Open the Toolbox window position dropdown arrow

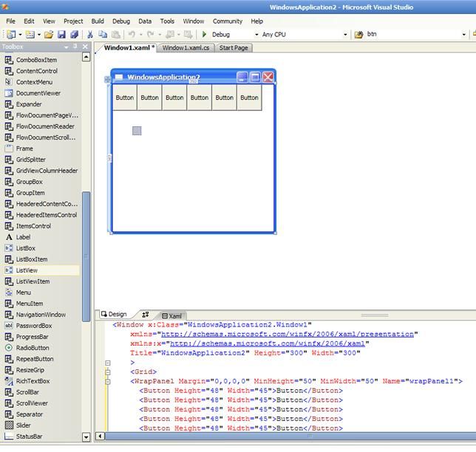coord(67,47)
